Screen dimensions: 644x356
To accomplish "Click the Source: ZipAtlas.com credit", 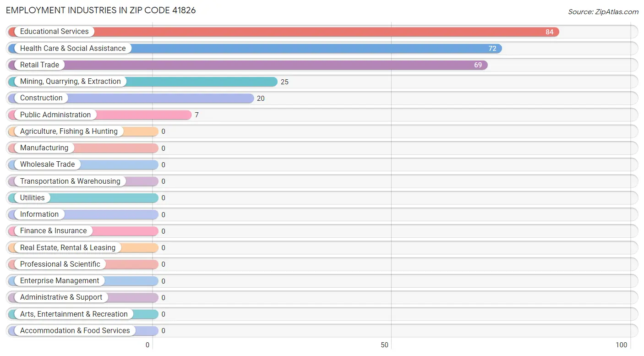I will [x=603, y=12].
